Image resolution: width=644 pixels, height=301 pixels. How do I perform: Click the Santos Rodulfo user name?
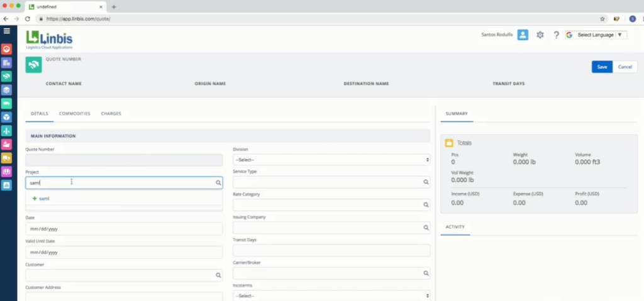497,35
